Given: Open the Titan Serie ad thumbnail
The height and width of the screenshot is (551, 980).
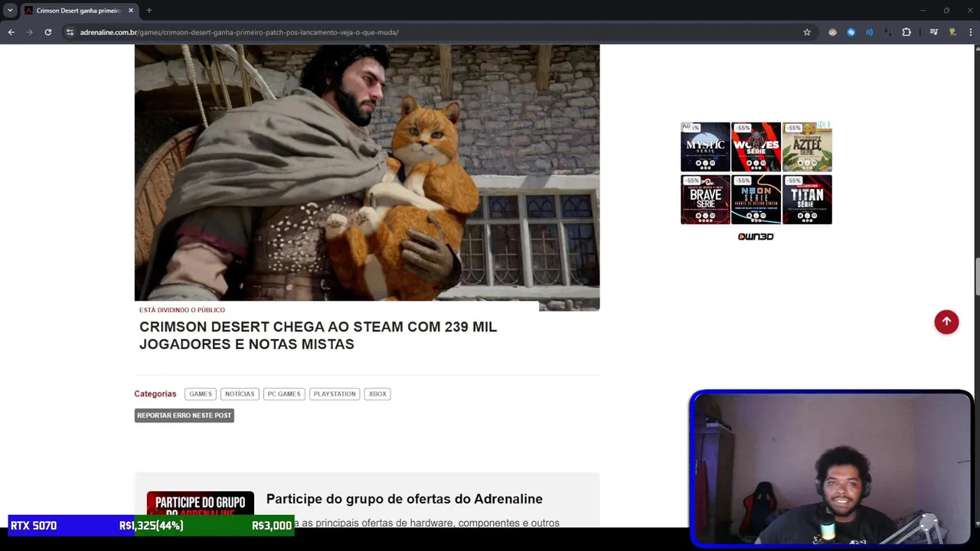Looking at the screenshot, I should point(807,200).
